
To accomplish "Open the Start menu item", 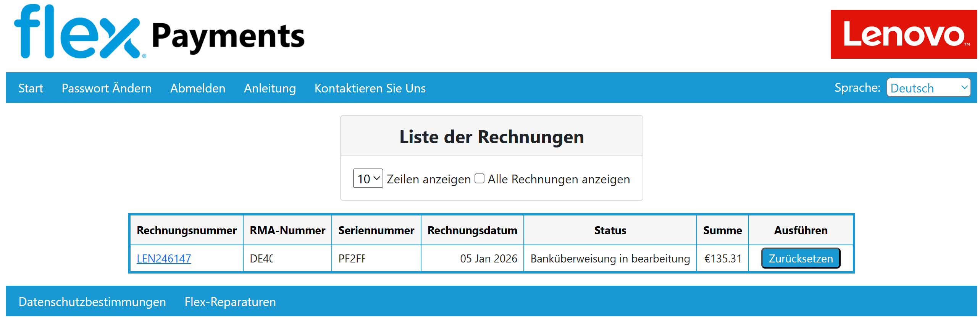I will (31, 88).
